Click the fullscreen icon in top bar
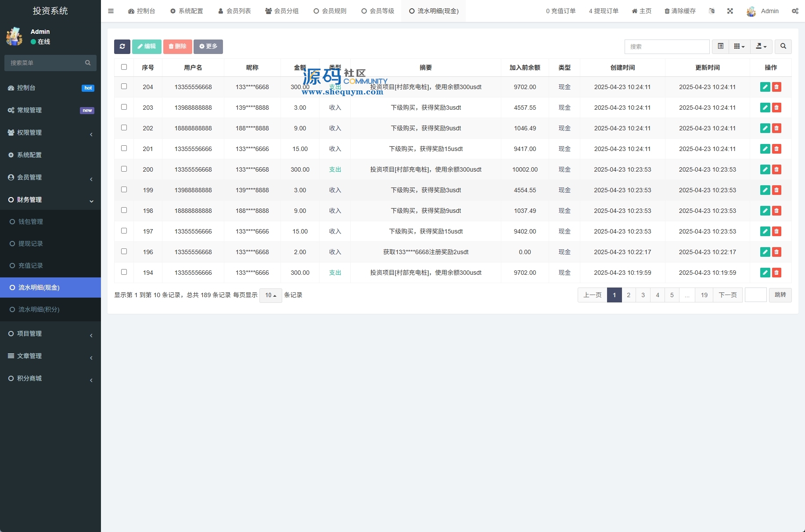The height and width of the screenshot is (532, 805). click(730, 11)
